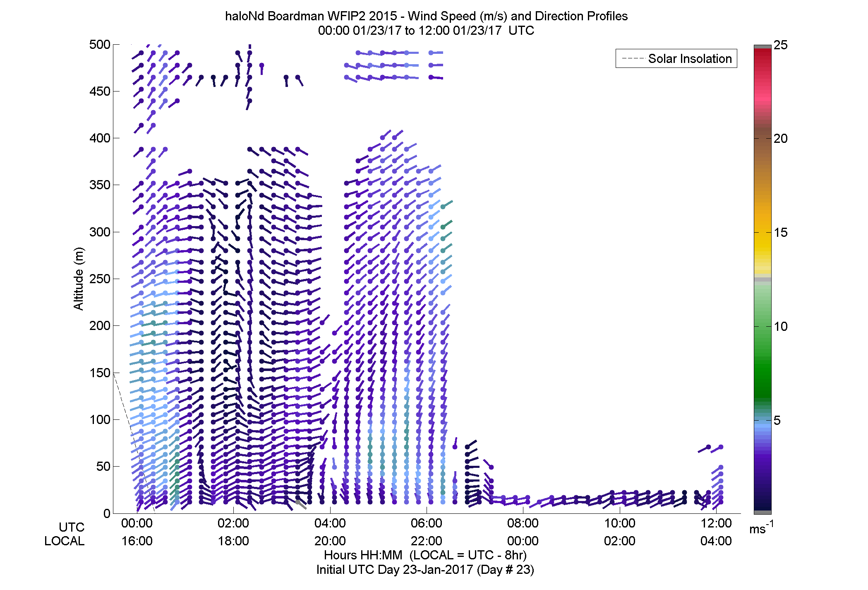
Task: Click the colorbar 25 tick label
Action: [x=781, y=45]
